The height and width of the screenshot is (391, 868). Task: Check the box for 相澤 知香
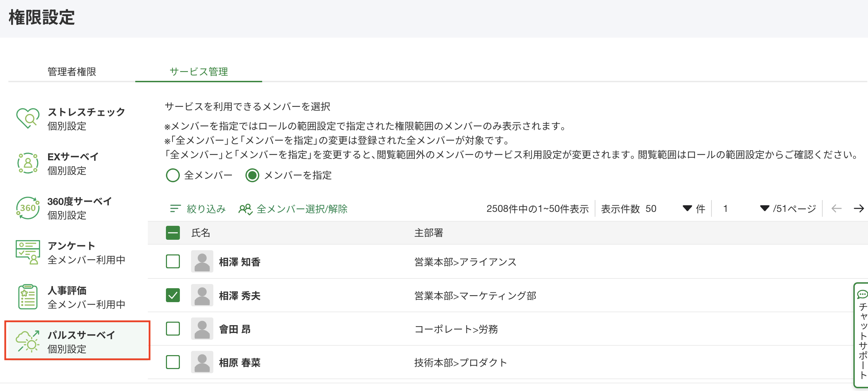point(173,261)
